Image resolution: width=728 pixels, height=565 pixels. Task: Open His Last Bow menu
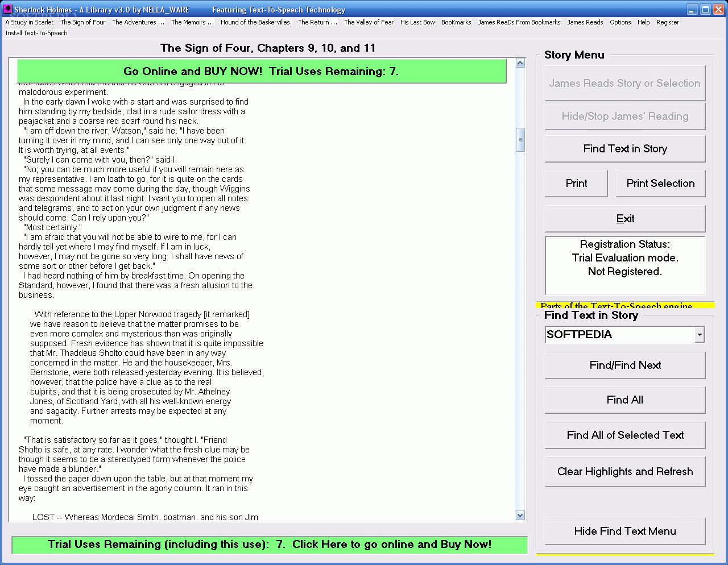point(417,22)
